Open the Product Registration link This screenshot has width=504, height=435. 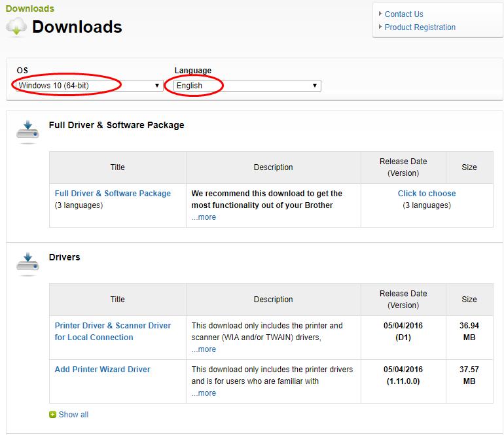click(x=420, y=27)
